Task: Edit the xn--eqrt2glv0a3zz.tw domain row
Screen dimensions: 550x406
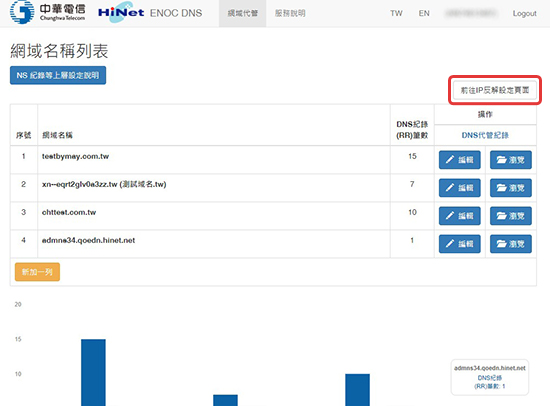Action: coord(460,188)
